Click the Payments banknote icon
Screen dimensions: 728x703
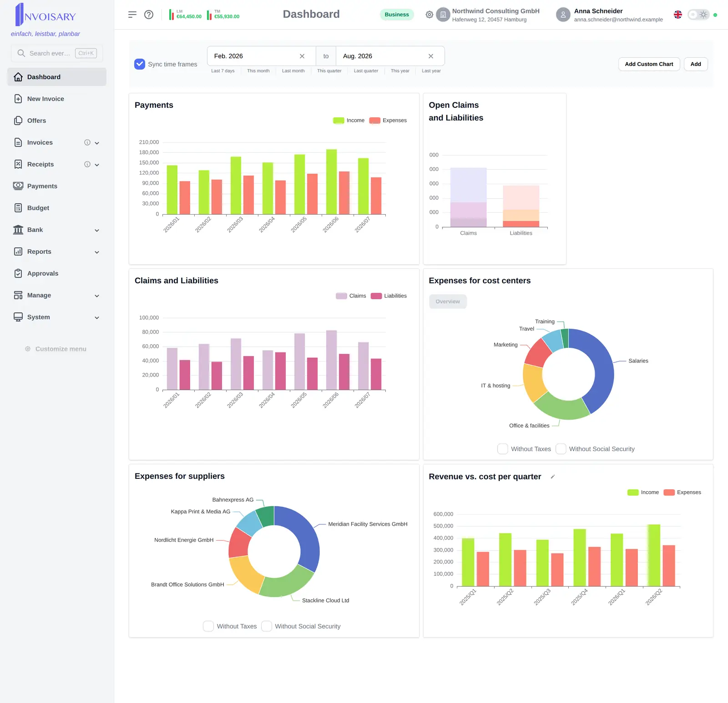click(18, 186)
